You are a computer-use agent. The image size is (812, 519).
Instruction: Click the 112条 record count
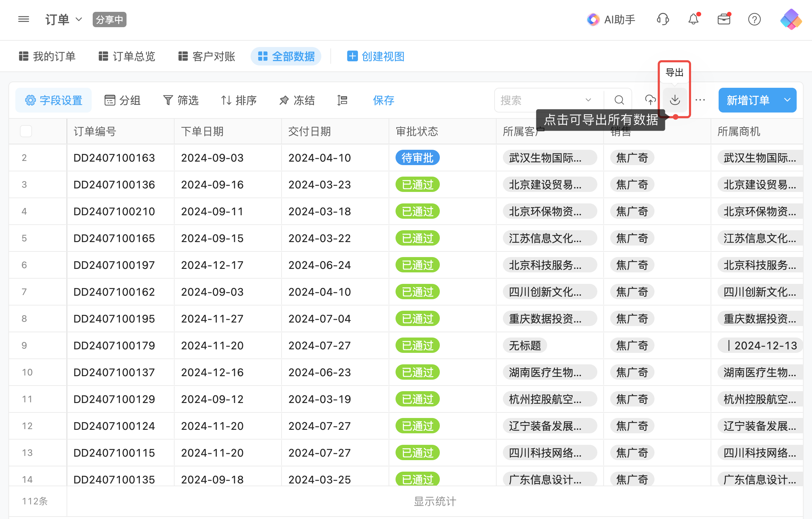(x=35, y=501)
